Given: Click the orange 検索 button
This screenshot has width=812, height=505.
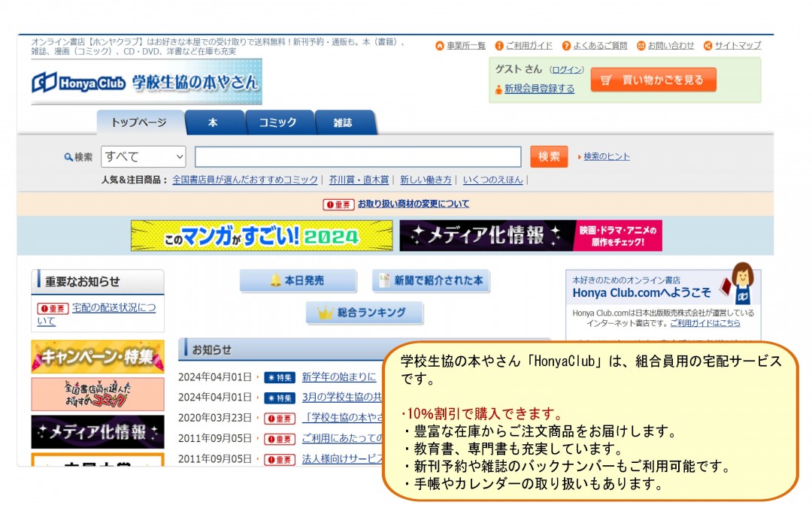Looking at the screenshot, I should click(x=549, y=157).
